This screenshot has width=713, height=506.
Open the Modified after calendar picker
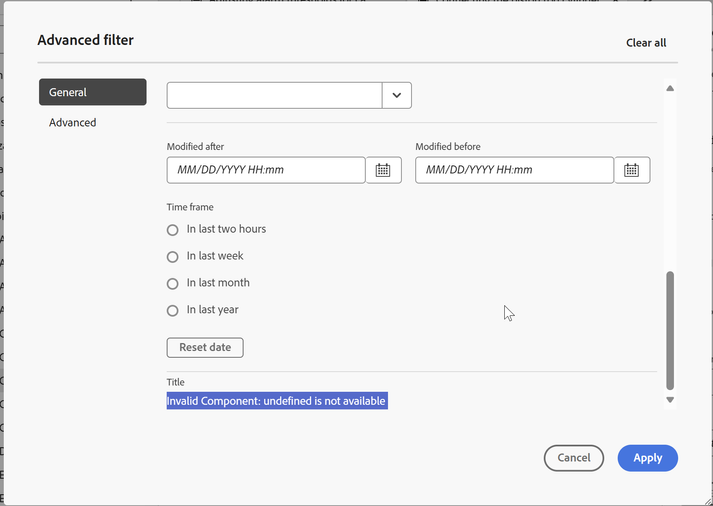pos(383,170)
